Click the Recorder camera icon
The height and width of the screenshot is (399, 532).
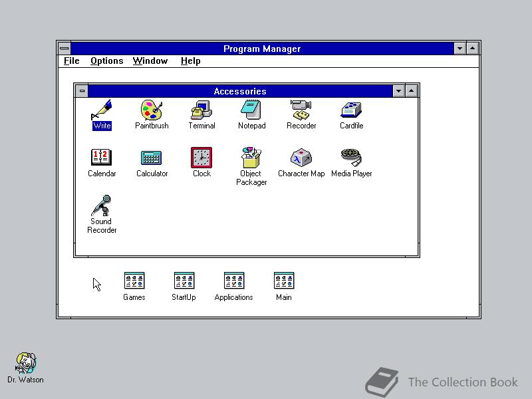tap(301, 110)
